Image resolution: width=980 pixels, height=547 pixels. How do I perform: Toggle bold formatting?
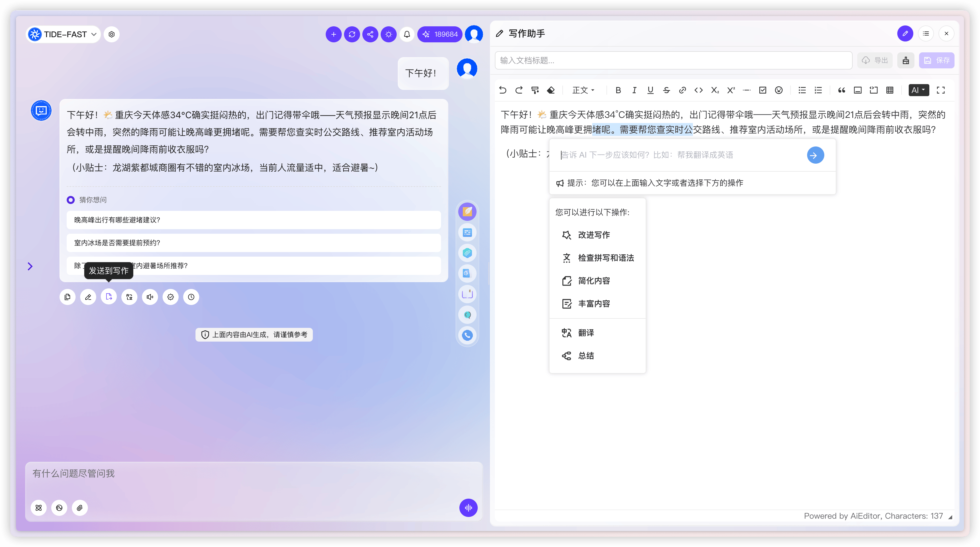(x=618, y=90)
